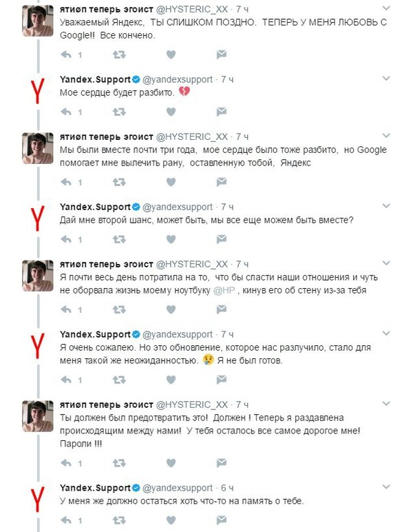This screenshot has height=532, width=413.
Task: Like the "Я очень сожалею" tweet
Action: (x=171, y=379)
